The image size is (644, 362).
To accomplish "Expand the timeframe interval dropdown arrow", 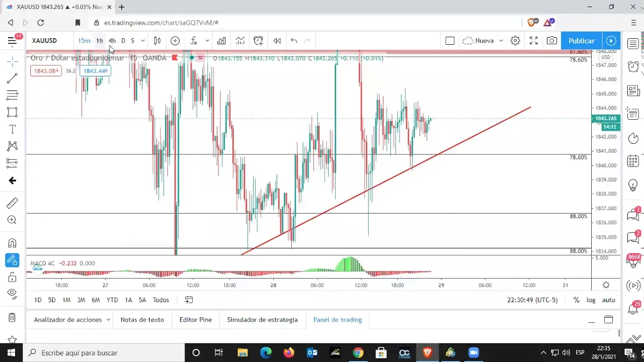I will pyautogui.click(x=143, y=41).
